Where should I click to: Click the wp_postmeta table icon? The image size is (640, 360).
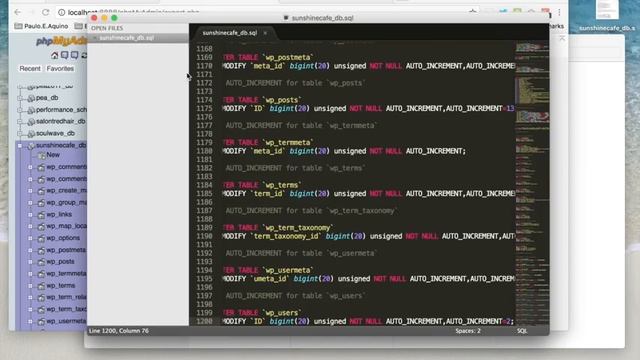[x=41, y=250]
